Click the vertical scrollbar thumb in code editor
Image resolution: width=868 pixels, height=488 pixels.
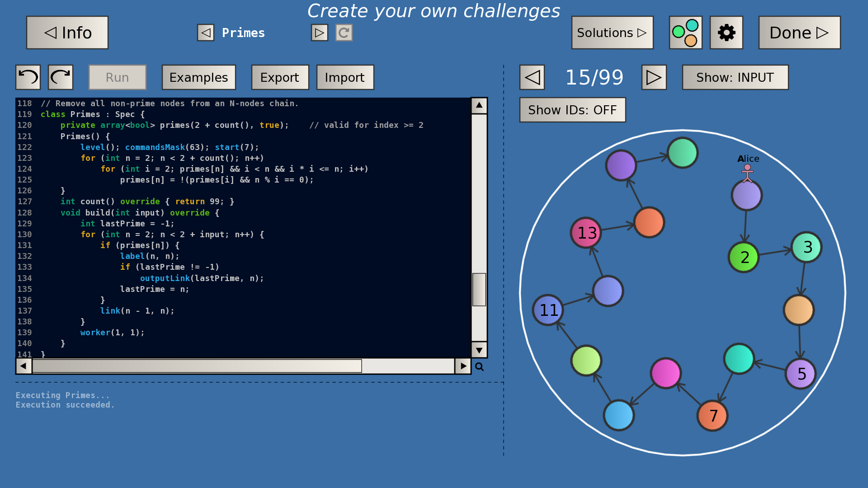(x=479, y=289)
